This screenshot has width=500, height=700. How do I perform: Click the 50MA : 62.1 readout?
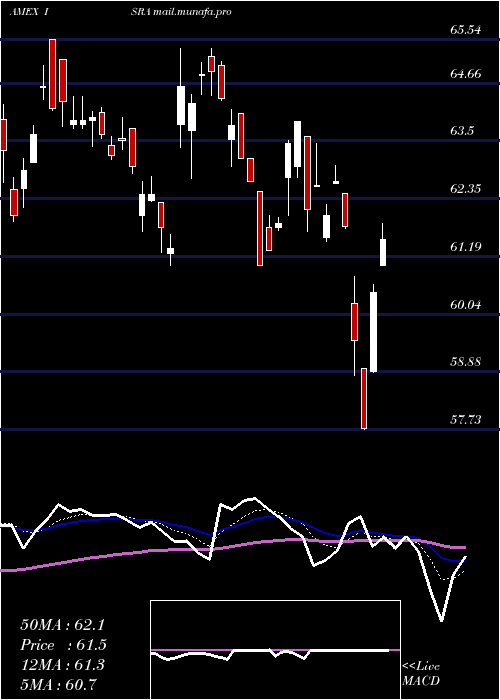click(62, 625)
